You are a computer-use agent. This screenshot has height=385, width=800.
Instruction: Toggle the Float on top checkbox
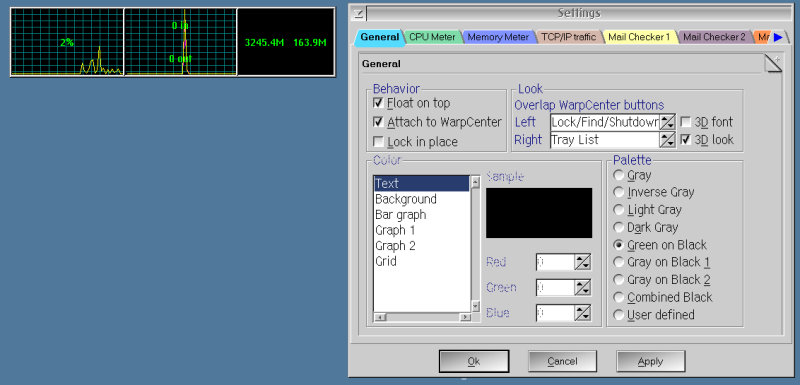click(378, 103)
